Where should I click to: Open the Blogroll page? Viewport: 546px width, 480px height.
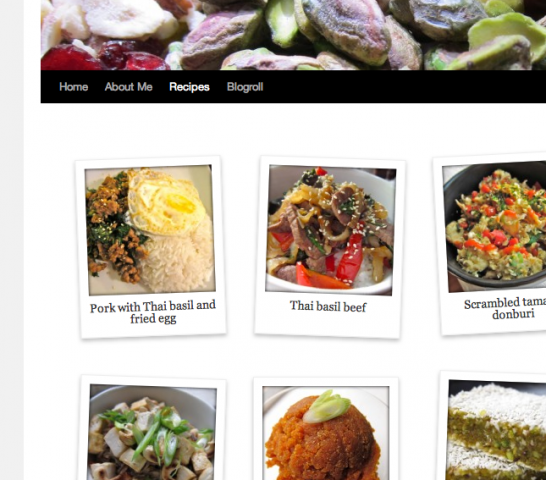245,87
